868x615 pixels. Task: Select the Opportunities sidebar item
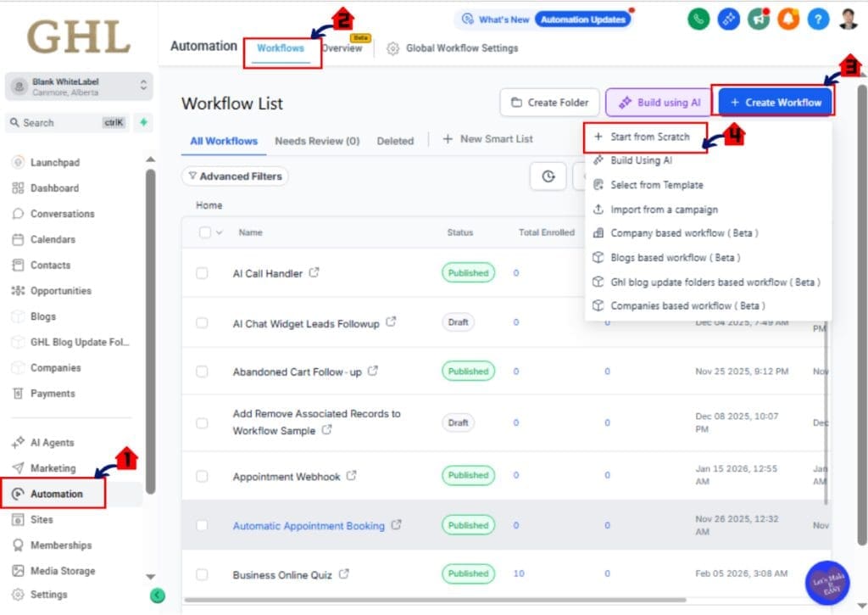pos(63,290)
